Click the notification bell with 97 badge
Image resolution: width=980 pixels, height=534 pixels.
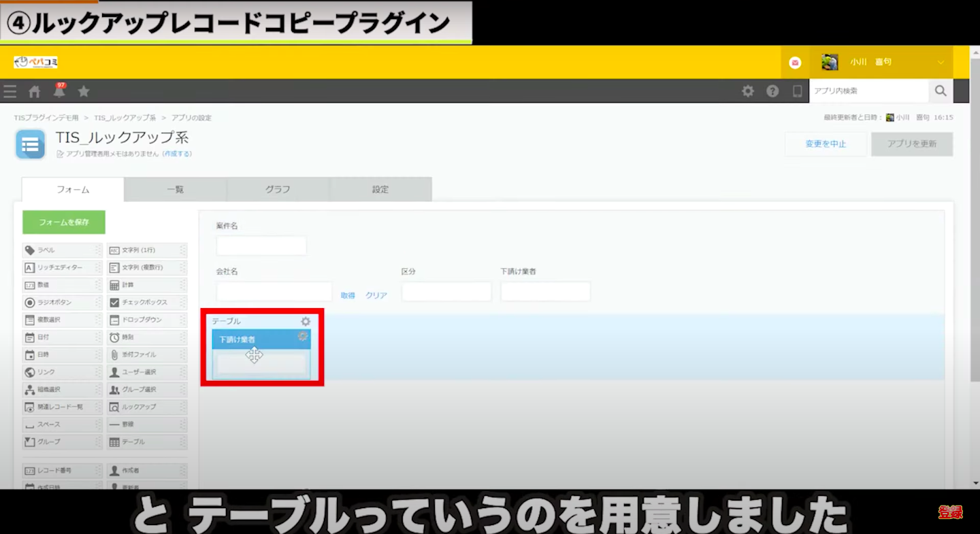[x=59, y=92]
